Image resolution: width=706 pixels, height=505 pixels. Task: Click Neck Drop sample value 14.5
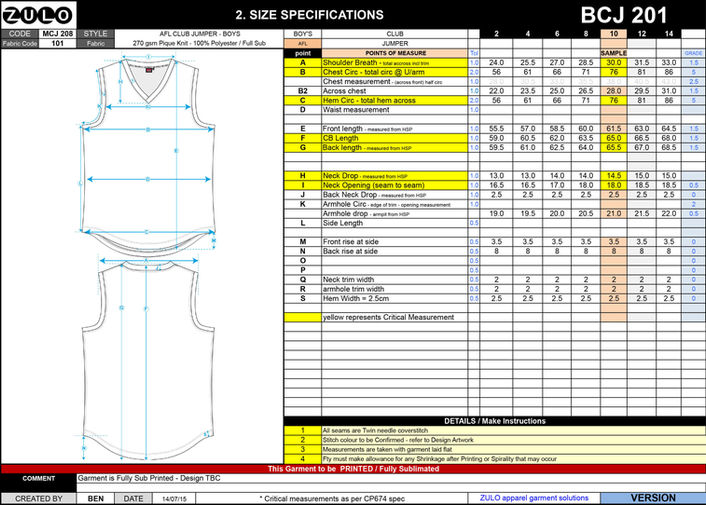tap(613, 176)
